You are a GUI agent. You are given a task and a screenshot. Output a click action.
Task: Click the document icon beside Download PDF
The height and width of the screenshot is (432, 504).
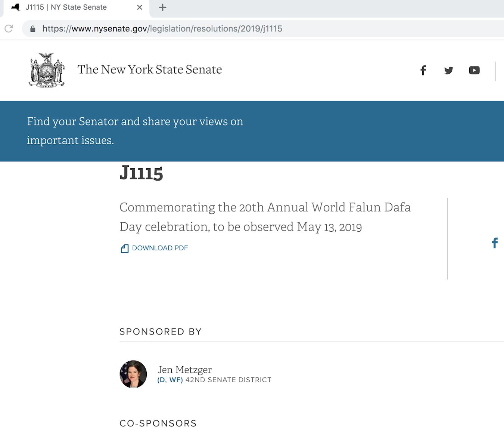click(125, 249)
